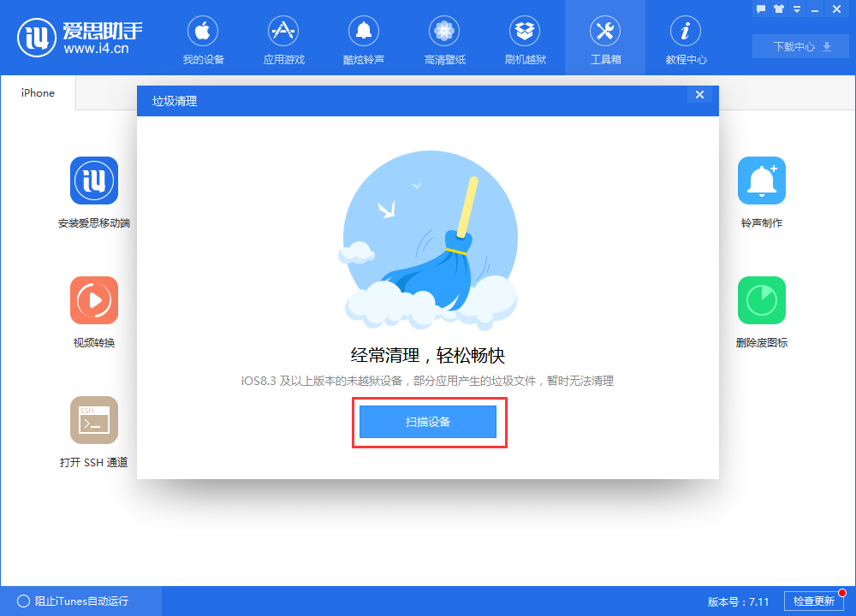Open the 刷机越狱 flashing and jailbreak tool
The image size is (856, 616).
pos(525,38)
